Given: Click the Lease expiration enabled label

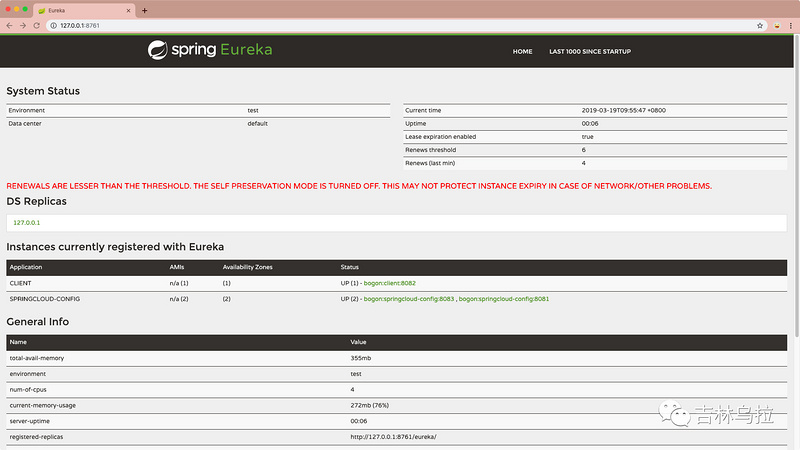Looking at the screenshot, I should 440,137.
